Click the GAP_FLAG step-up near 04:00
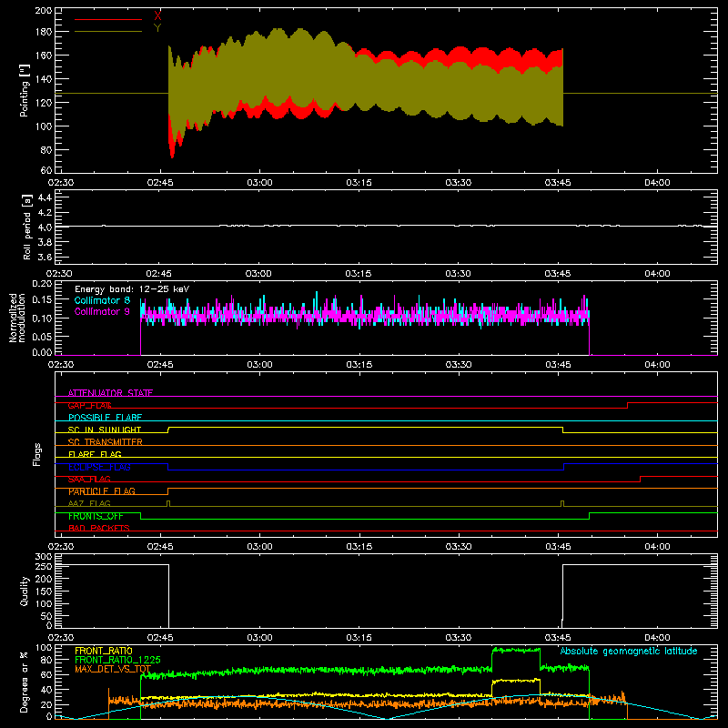 pos(628,405)
